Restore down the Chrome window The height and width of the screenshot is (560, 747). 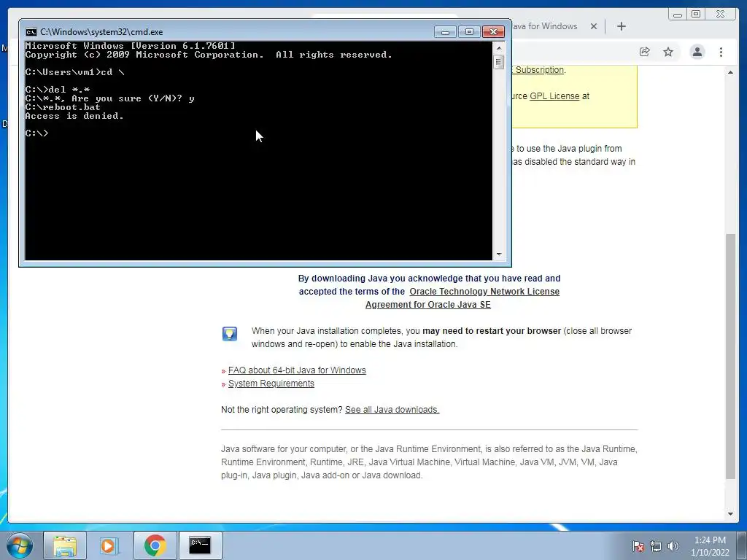696,15
